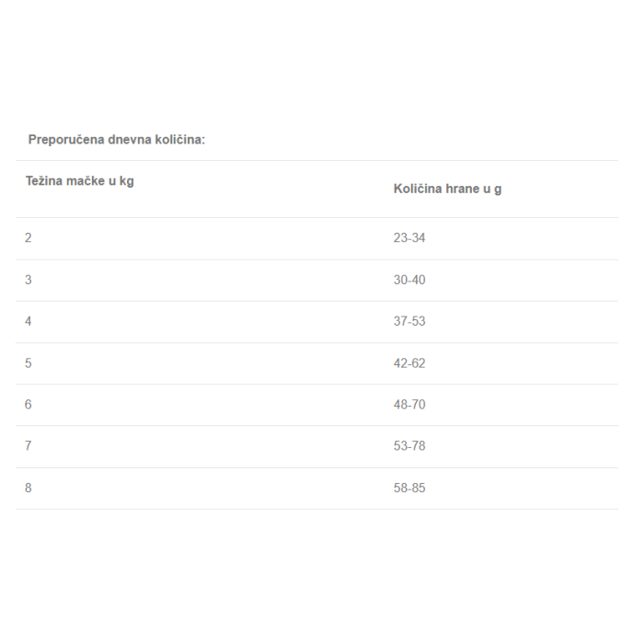Click the food amount 53-78
The width and height of the screenshot is (644, 644).
pos(409,446)
